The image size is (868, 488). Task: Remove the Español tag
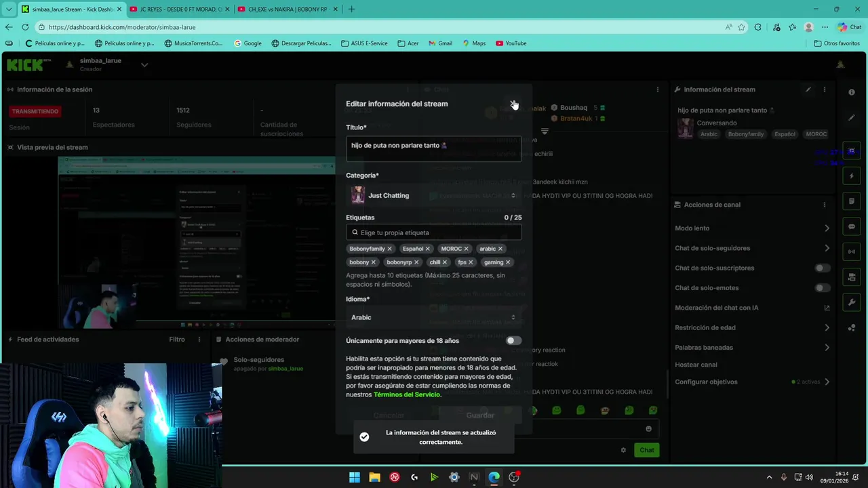427,249
